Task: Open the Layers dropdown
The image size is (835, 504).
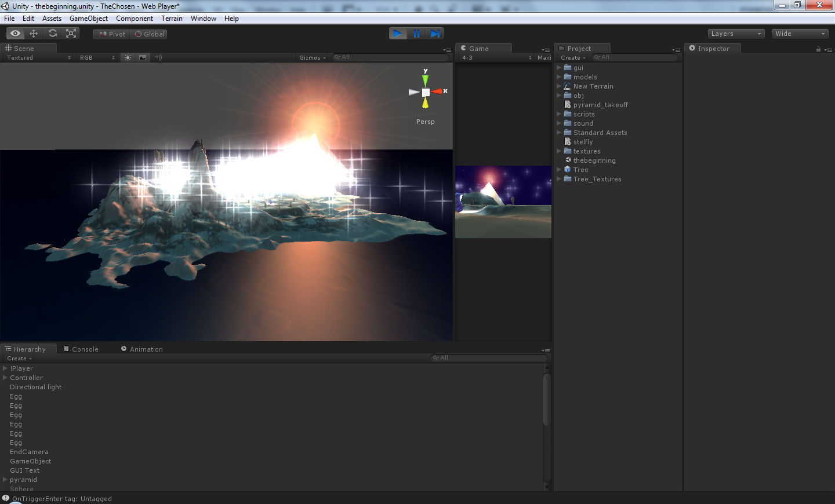Action: pos(736,34)
